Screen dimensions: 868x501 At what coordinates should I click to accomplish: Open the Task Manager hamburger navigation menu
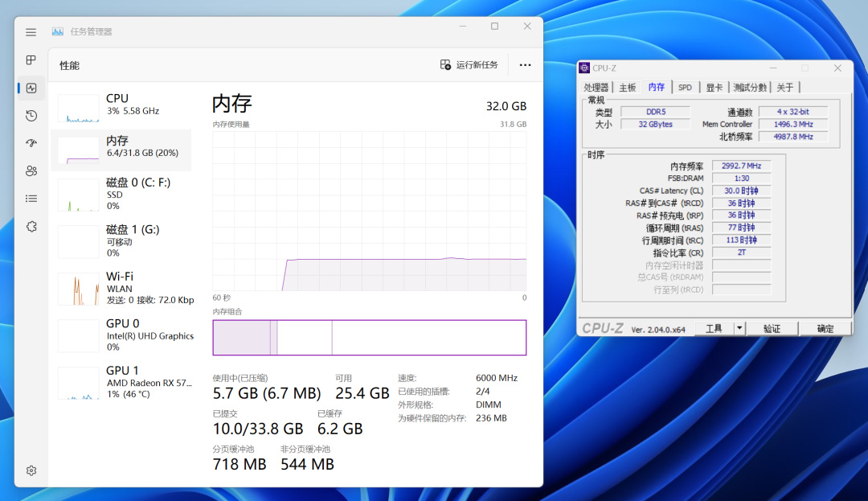click(x=31, y=32)
